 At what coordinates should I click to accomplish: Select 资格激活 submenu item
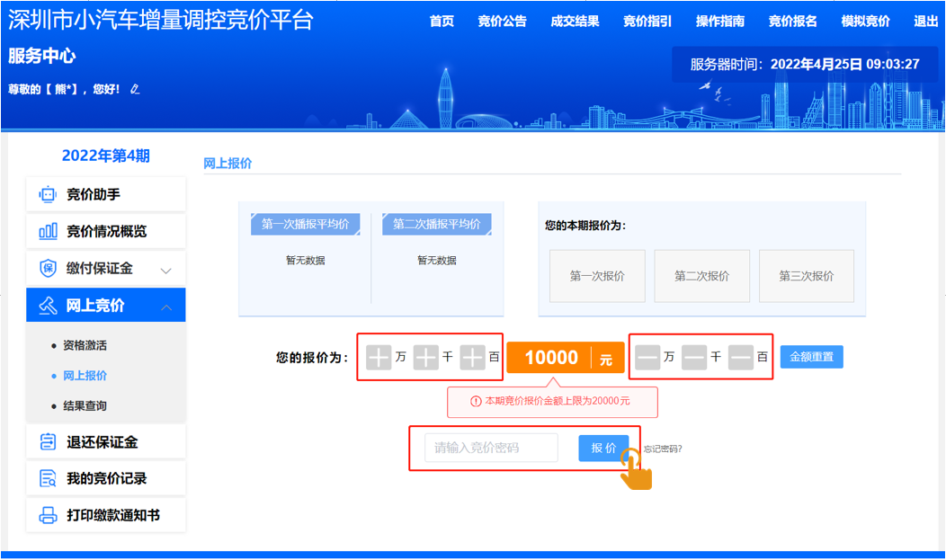[85, 345]
